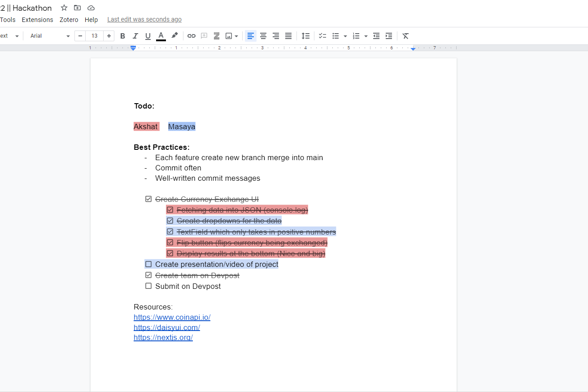
Task: Click 'Each feature create new branch' line
Action: pyautogui.click(x=239, y=157)
